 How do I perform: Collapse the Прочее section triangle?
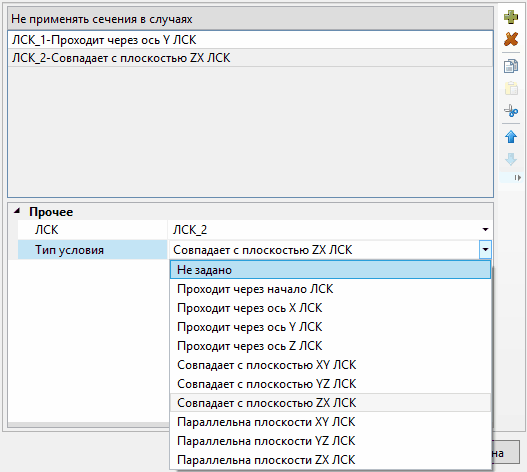[x=16, y=211]
